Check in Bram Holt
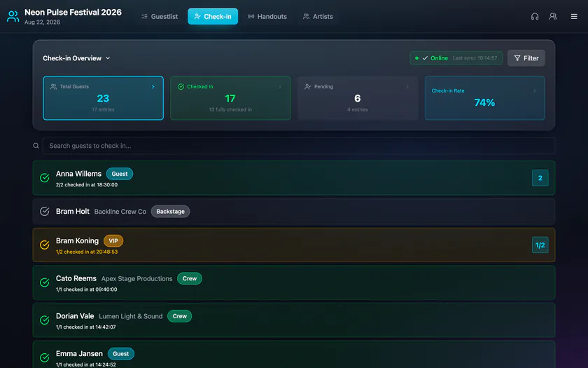Image resolution: width=588 pixels, height=368 pixels. pos(45,212)
